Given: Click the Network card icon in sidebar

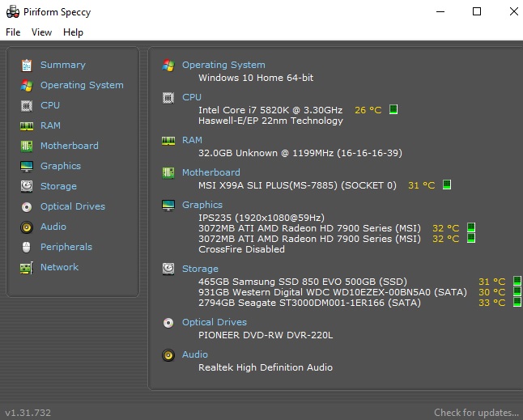Looking at the screenshot, I should [x=27, y=267].
